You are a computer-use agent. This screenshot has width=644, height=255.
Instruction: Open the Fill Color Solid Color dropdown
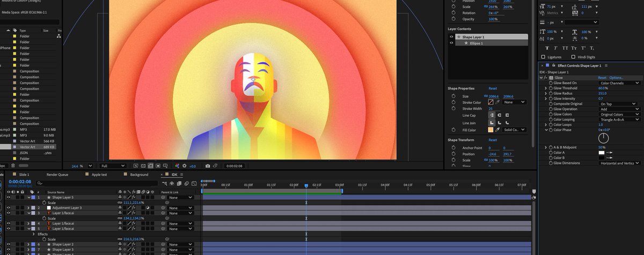(515, 130)
